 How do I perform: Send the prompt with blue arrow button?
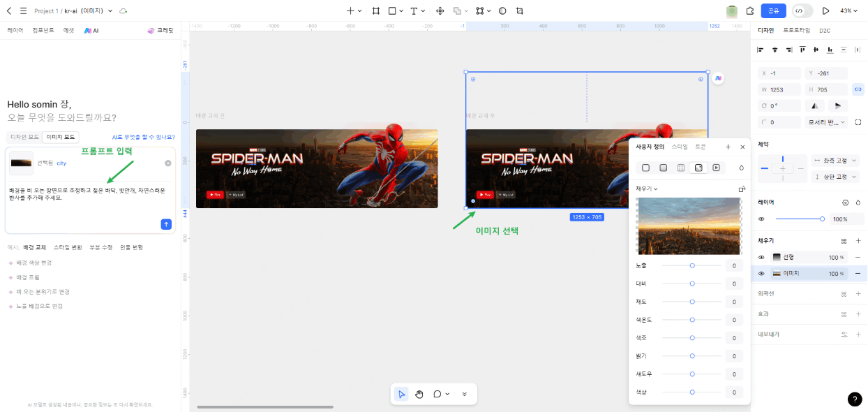(x=166, y=224)
